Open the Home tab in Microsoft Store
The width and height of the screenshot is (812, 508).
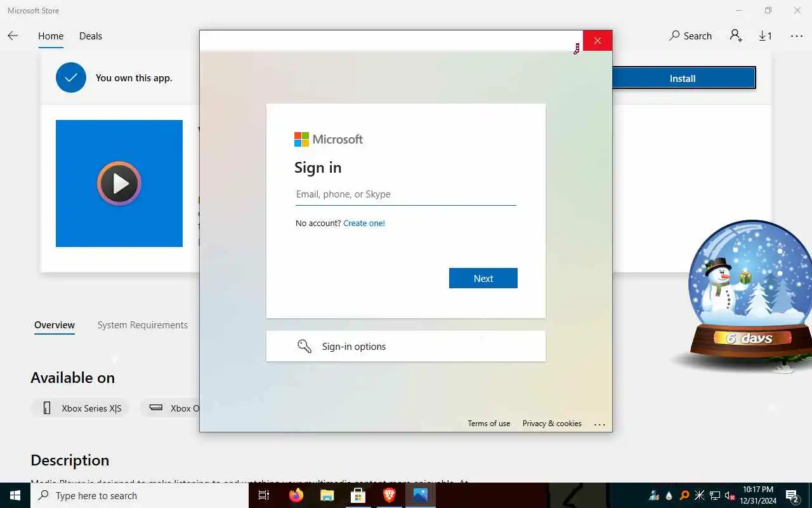click(x=51, y=36)
